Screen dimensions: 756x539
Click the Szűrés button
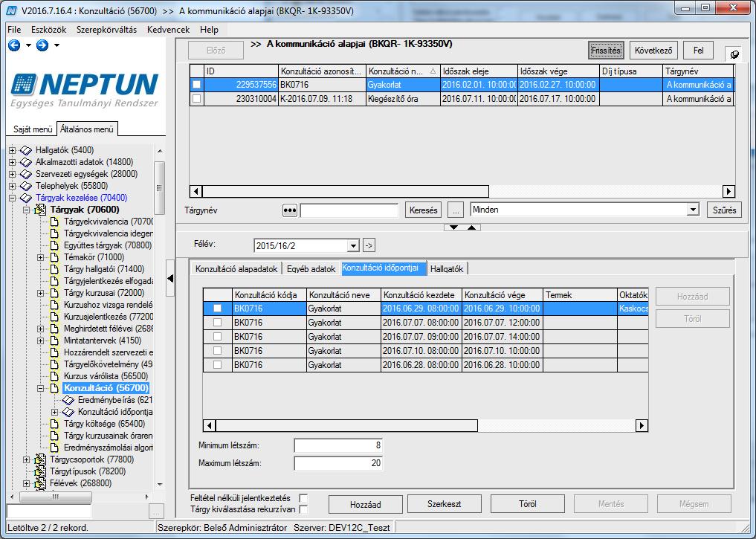coord(724,210)
